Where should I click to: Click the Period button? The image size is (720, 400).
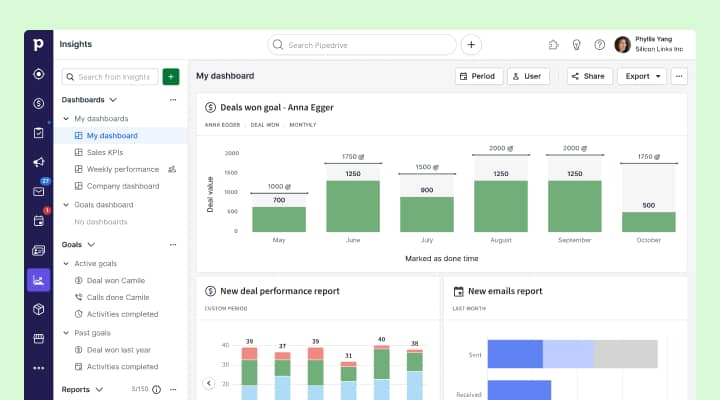(x=478, y=76)
